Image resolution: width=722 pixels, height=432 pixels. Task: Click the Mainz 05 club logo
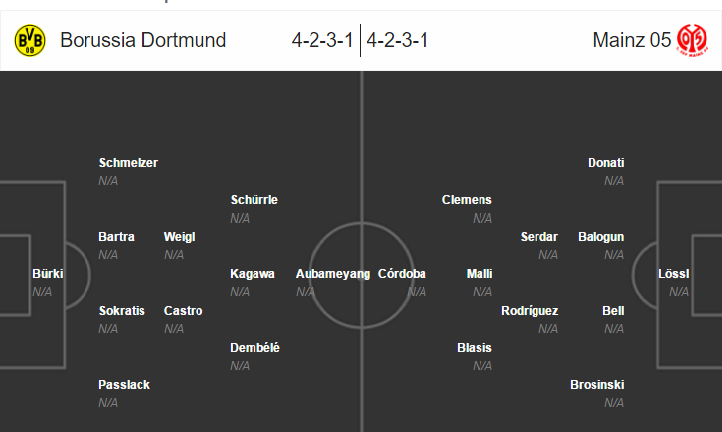(692, 41)
